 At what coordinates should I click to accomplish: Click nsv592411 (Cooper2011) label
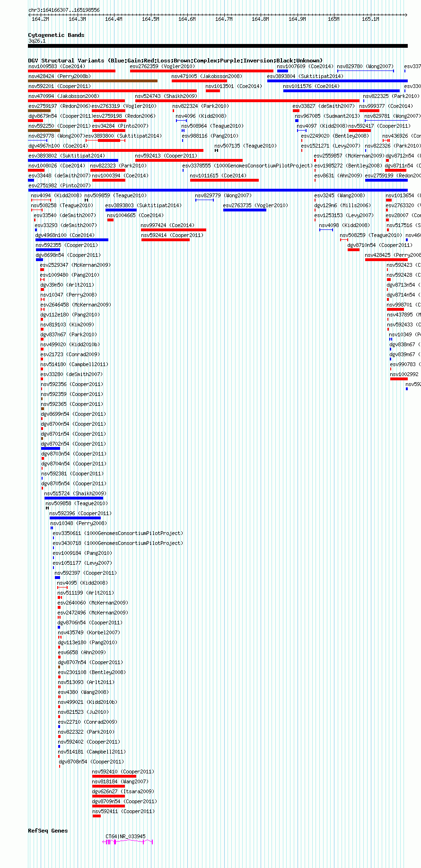[123, 811]
